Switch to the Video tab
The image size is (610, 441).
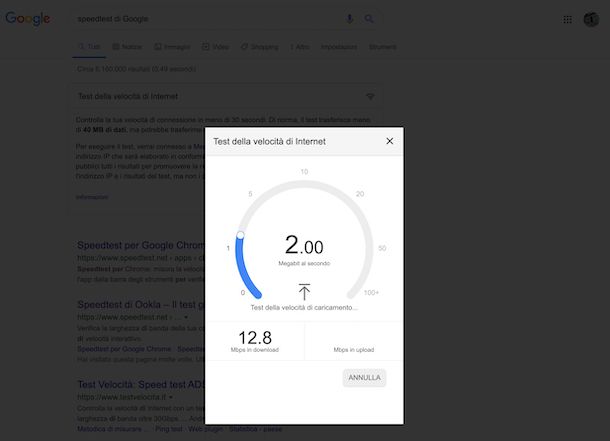215,47
